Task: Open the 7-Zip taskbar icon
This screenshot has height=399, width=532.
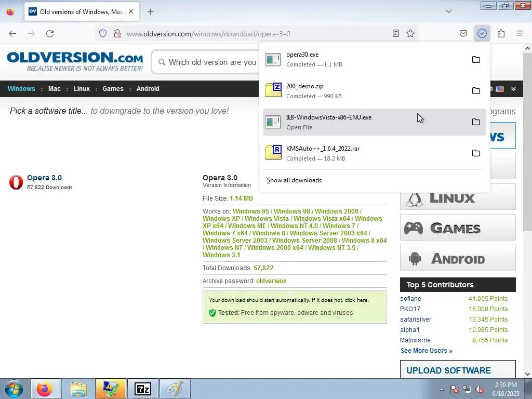Action: pos(142,389)
